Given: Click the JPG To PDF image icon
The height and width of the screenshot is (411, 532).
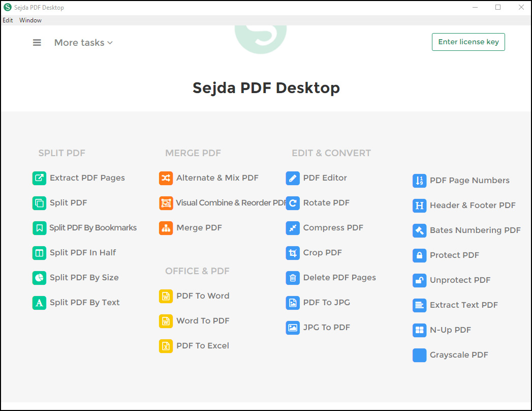Looking at the screenshot, I should click(293, 328).
